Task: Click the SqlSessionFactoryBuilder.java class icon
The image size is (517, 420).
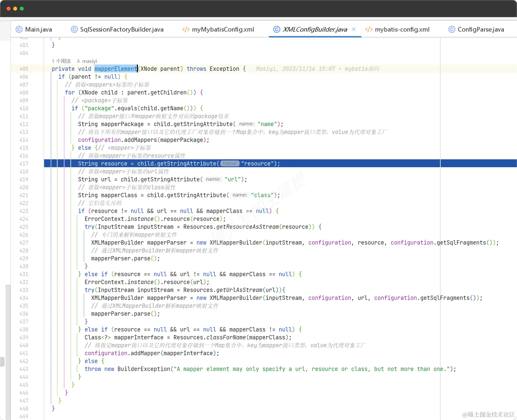Action: click(74, 29)
